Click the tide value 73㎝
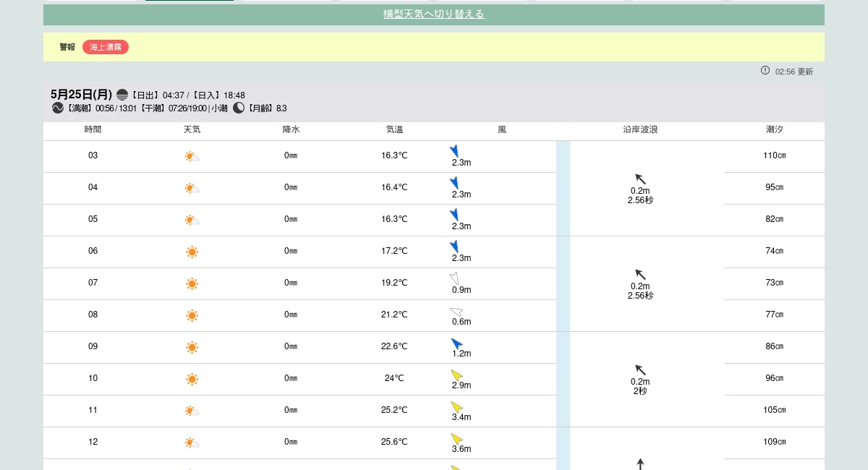 coord(775,283)
